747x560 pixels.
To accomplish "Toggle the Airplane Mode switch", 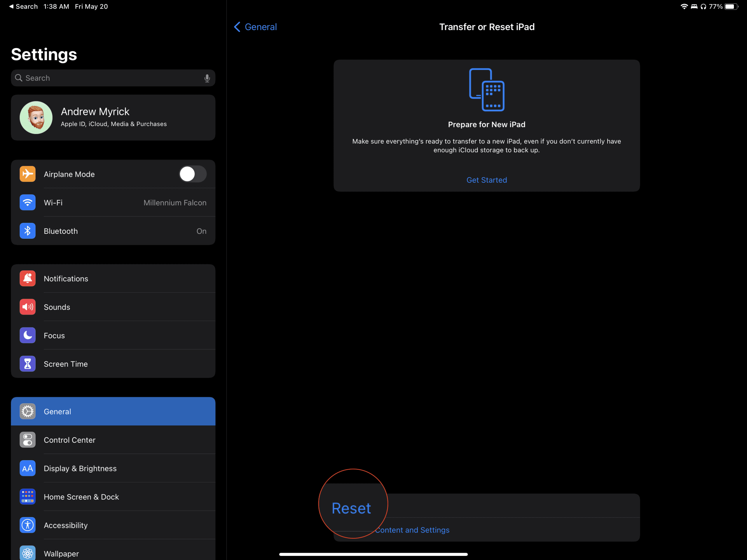I will point(193,174).
